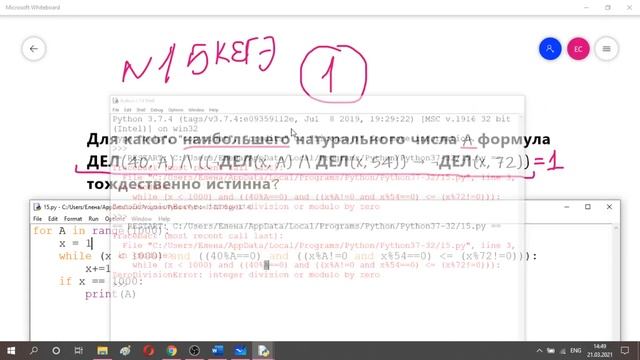
Task: Open Options menu in 15.py editor
Action: coord(114,219)
